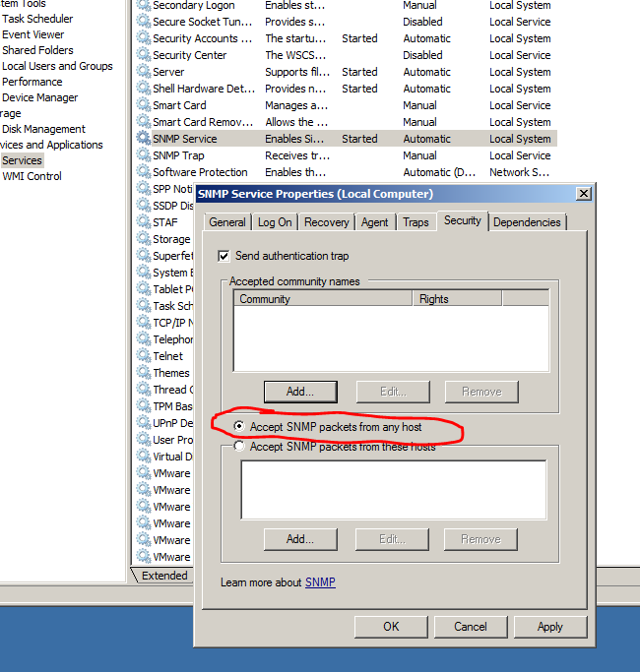Click the gear icon beside SNMP Trap
The width and height of the screenshot is (640, 672).
(144, 154)
